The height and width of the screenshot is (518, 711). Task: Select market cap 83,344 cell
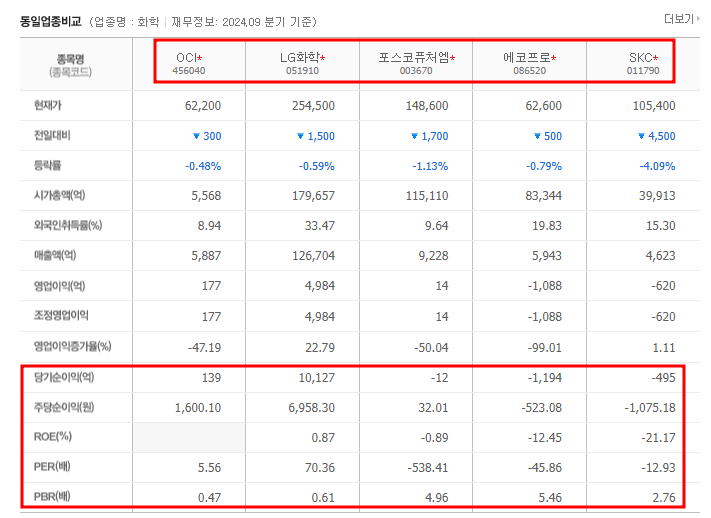tap(543, 195)
